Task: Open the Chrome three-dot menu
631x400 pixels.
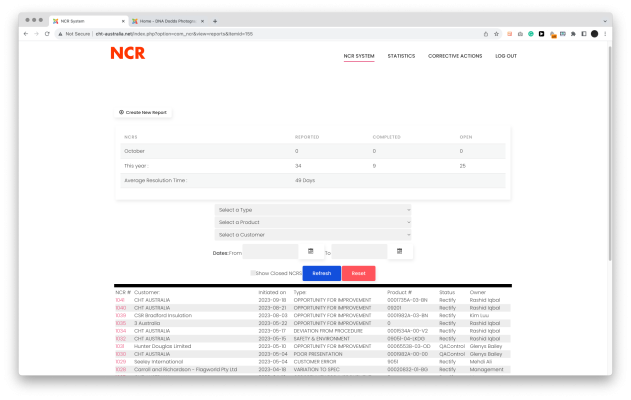Action: pyautogui.click(x=607, y=33)
